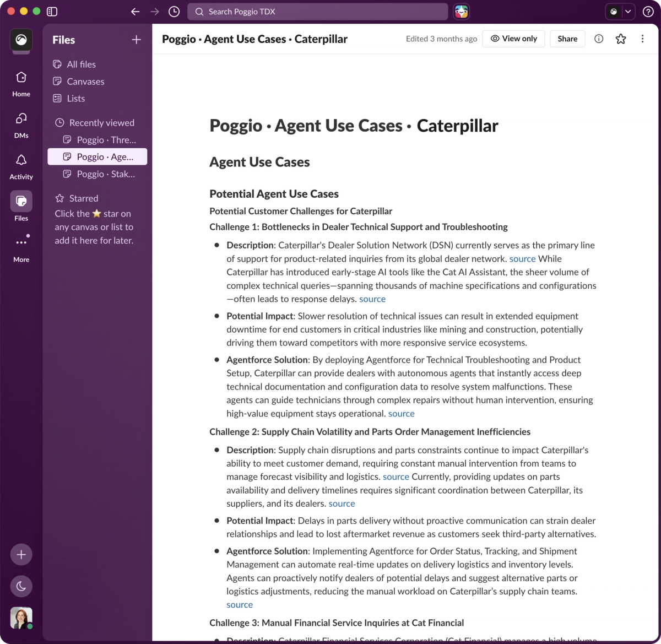This screenshot has height=644, width=661.
Task: Open the Poggio · Thre... canvas
Action: (x=97, y=140)
